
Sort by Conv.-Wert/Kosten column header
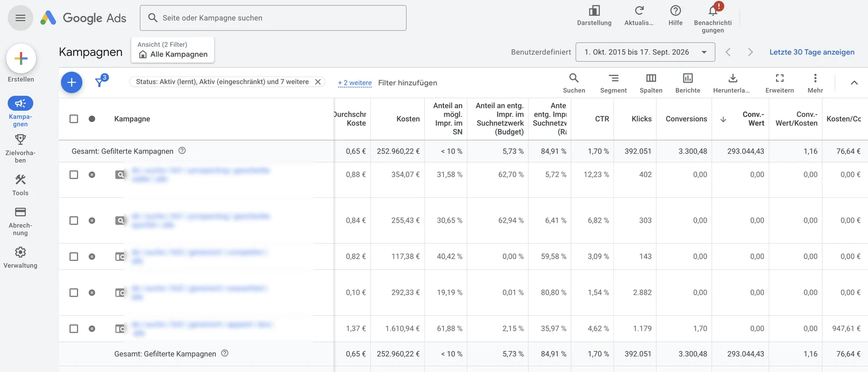click(798, 119)
